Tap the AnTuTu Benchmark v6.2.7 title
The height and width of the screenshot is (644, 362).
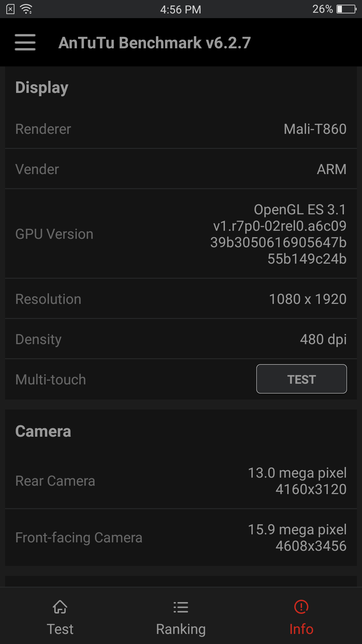coord(155,43)
